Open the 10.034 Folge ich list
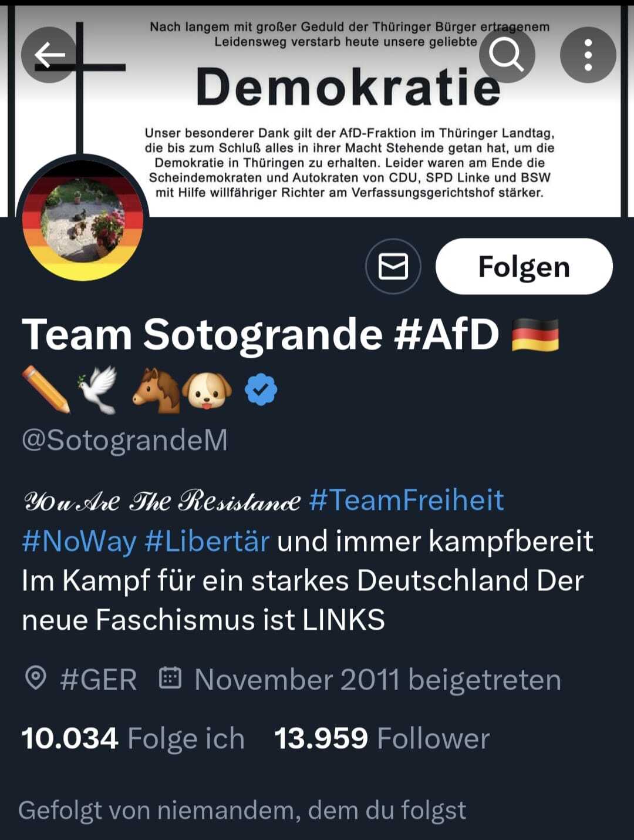The image size is (634, 840). tap(133, 738)
